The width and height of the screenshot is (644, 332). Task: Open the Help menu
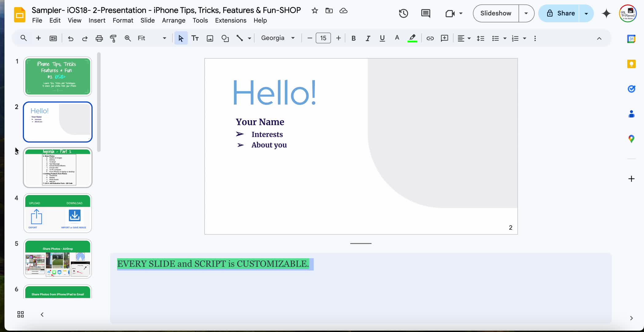tap(260, 20)
